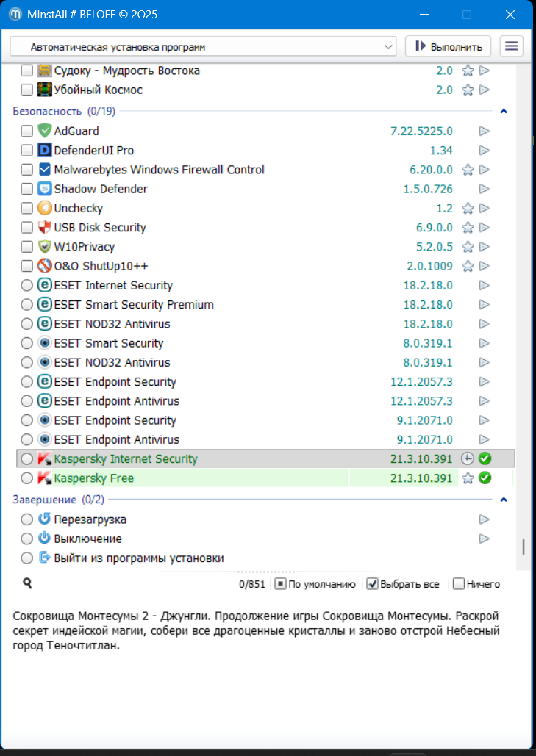Uncheck the Выбрать все checkbox
This screenshot has height=756, width=536.
[x=373, y=584]
